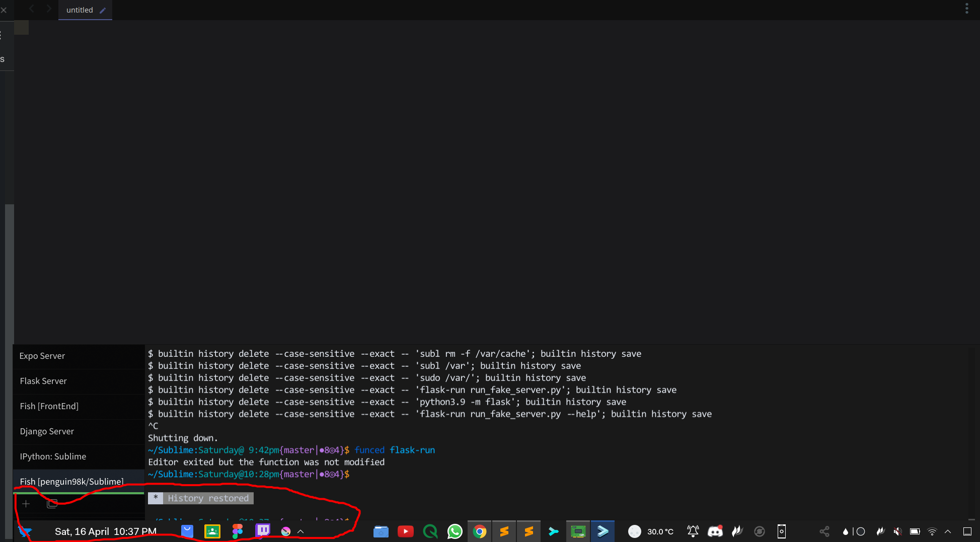Screen dimensions: 980x542
Task: Switch to the Flask Server session
Action: tap(43, 381)
